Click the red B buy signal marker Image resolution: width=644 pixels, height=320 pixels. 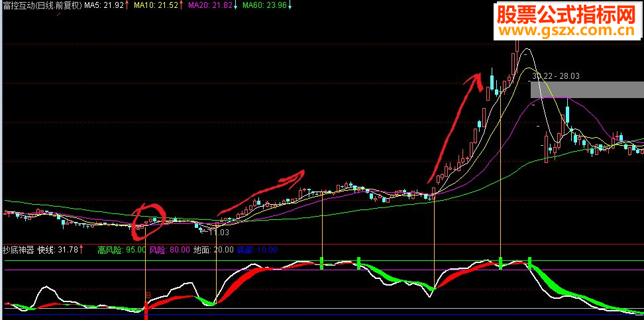click(148, 295)
